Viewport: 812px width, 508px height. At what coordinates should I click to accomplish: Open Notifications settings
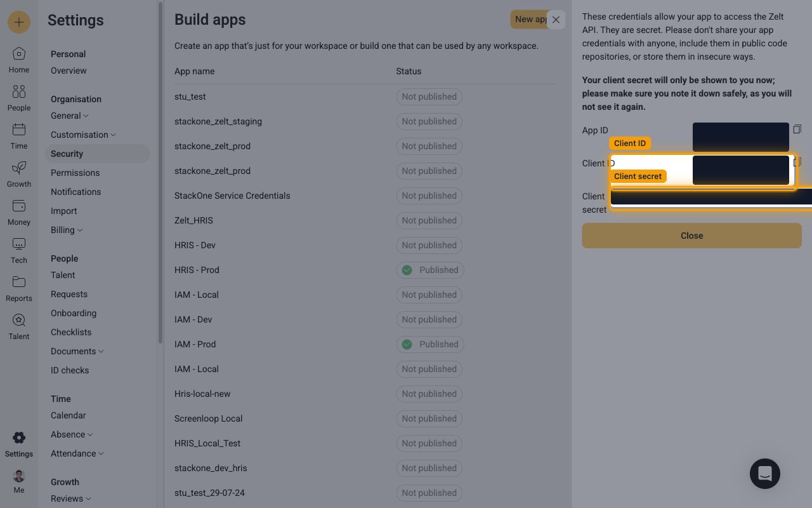coord(75,192)
